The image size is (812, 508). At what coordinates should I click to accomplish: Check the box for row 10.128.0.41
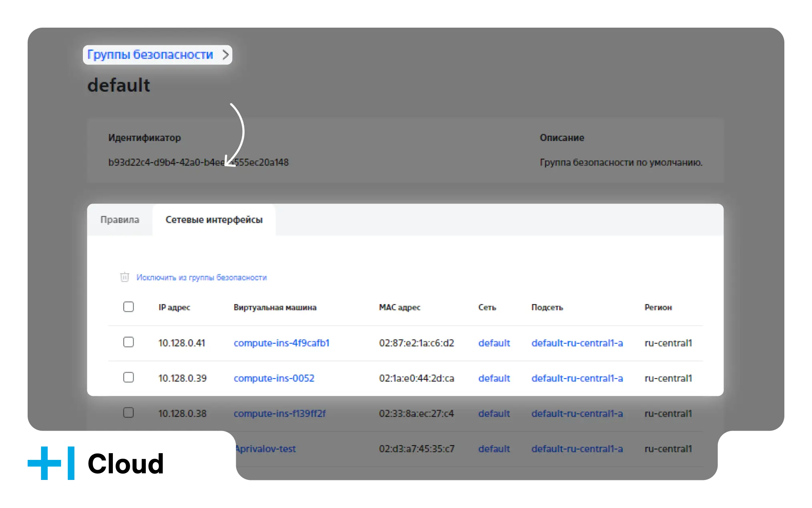(129, 342)
